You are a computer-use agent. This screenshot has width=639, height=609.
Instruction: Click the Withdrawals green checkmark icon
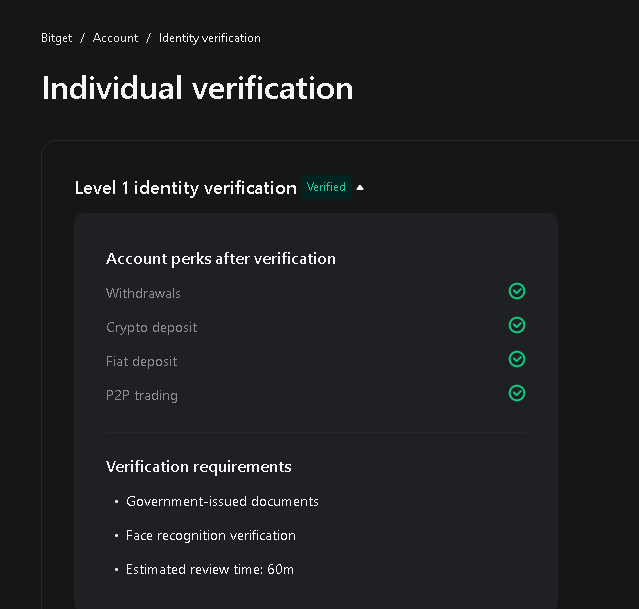point(517,291)
